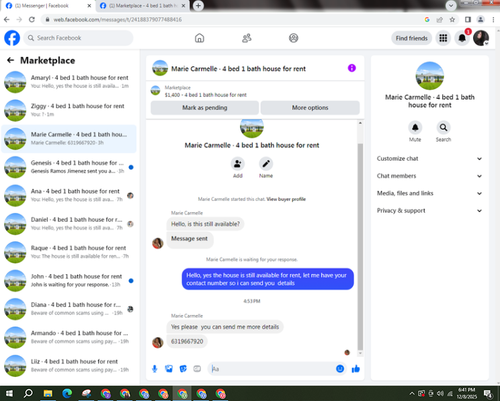500x401 pixels.
Task: Share this page icon in address bar
Action: click(440, 20)
